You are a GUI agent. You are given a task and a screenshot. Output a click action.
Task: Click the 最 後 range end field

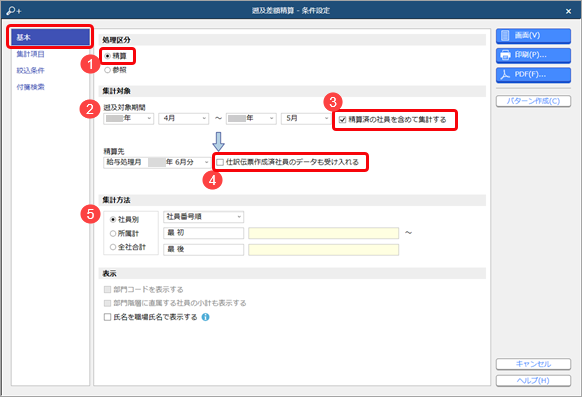[x=203, y=250]
